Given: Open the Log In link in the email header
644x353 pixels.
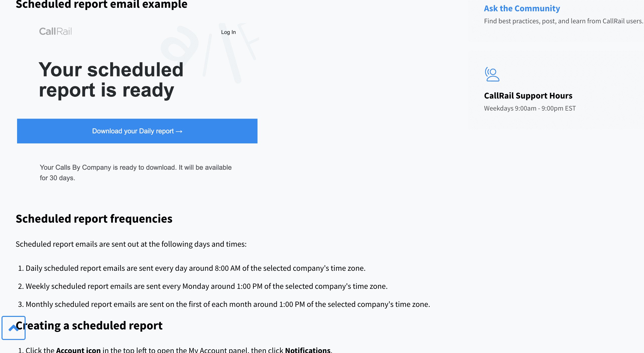Looking at the screenshot, I should click(228, 32).
